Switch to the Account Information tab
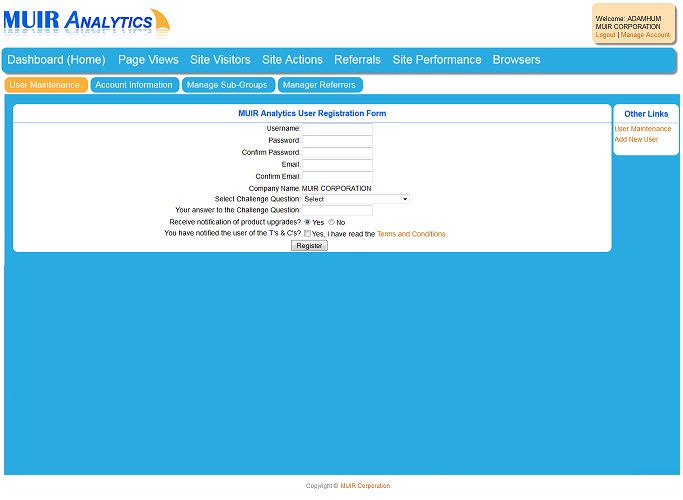This screenshot has height=500, width=683. 134,85
